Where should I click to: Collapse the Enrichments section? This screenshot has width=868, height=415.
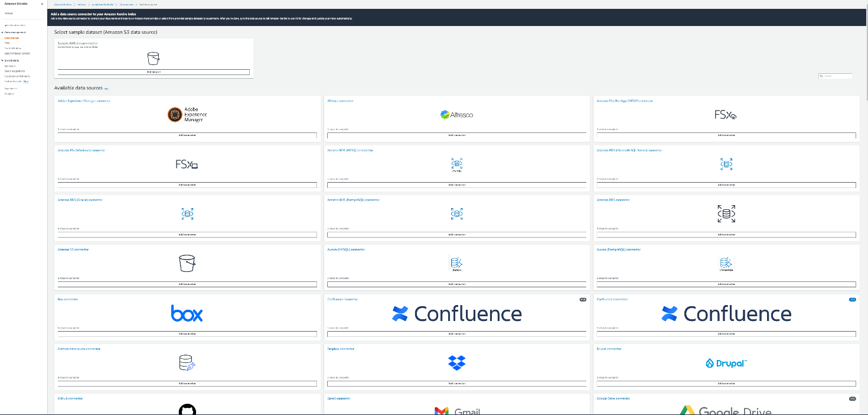coord(2,60)
